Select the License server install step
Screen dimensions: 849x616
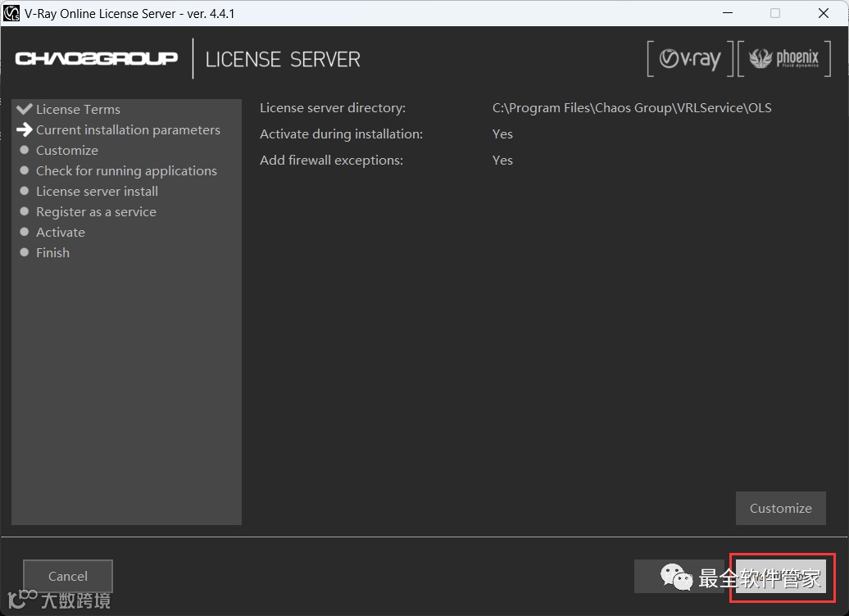tap(97, 192)
